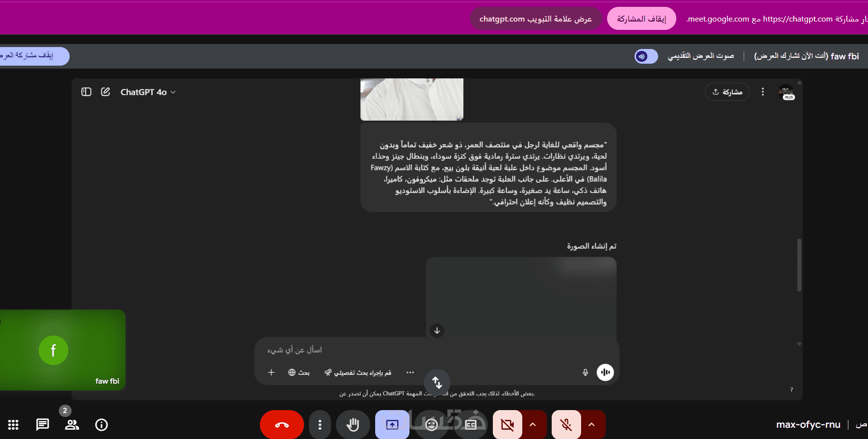Open activities grid icon
The width and height of the screenshot is (868, 439).
click(x=13, y=425)
